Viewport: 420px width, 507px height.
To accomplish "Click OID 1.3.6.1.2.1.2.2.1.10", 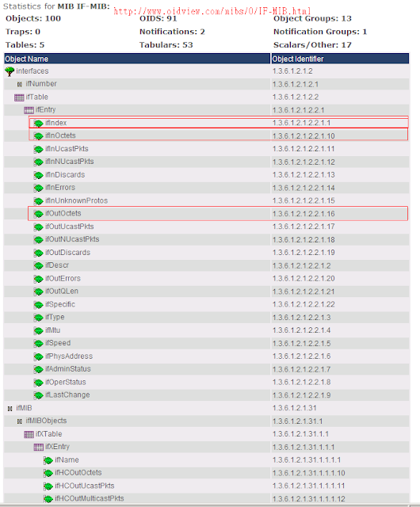I will click(x=304, y=136).
